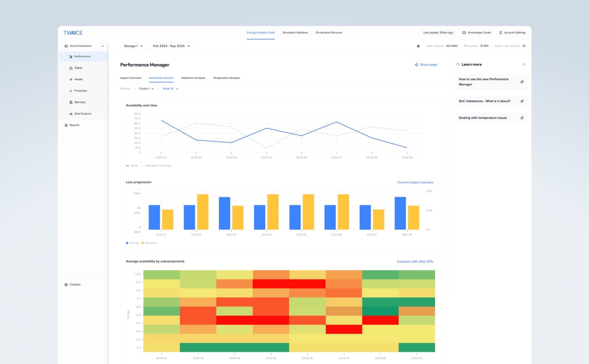The width and height of the screenshot is (589, 364).
Task: Click Compare with other KPIs link
Action: click(415, 262)
